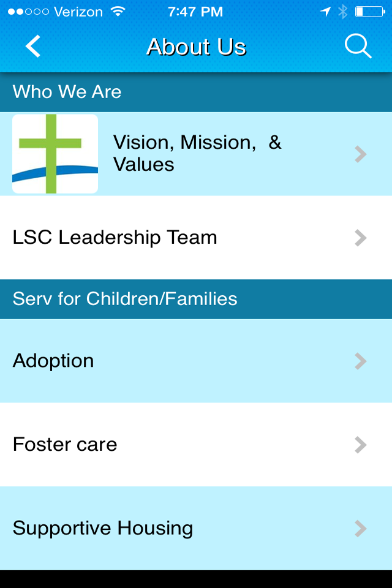Tap chevron next to LSC Leadership Team
Screen dimensions: 392x588
tap(361, 238)
